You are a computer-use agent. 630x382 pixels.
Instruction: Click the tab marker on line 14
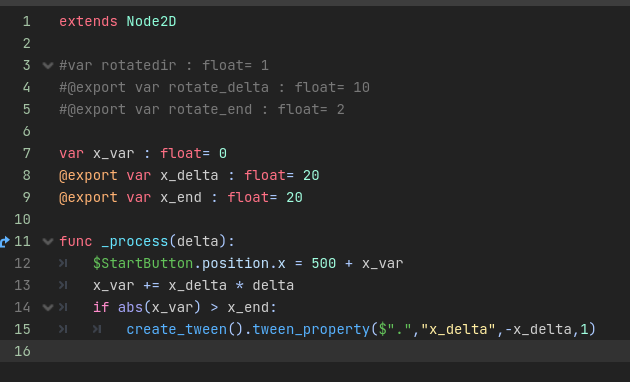63,308
